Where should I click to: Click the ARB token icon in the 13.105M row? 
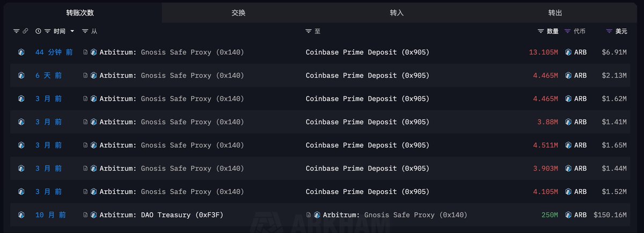pyautogui.click(x=568, y=52)
